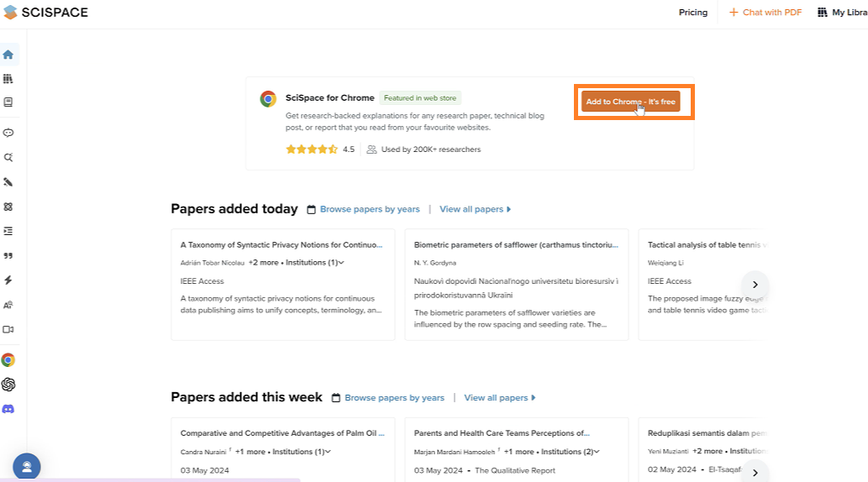The width and height of the screenshot is (868, 482).
Task: Open the Pricing menu item
Action: pyautogui.click(x=693, y=12)
